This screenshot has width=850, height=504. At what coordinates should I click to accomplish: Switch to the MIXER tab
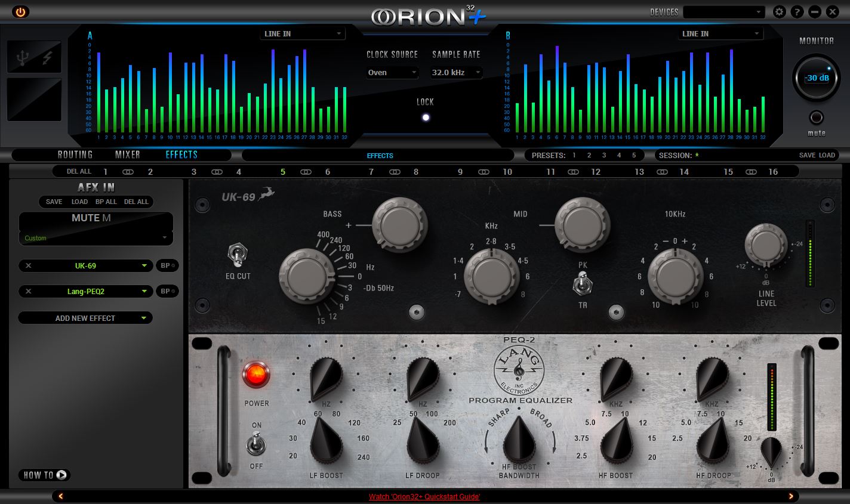pos(128,154)
